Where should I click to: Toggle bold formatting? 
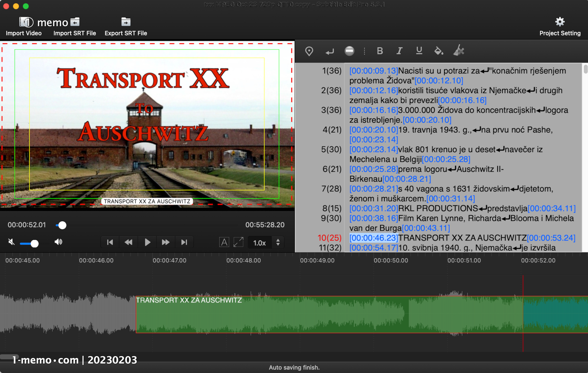[380, 51]
